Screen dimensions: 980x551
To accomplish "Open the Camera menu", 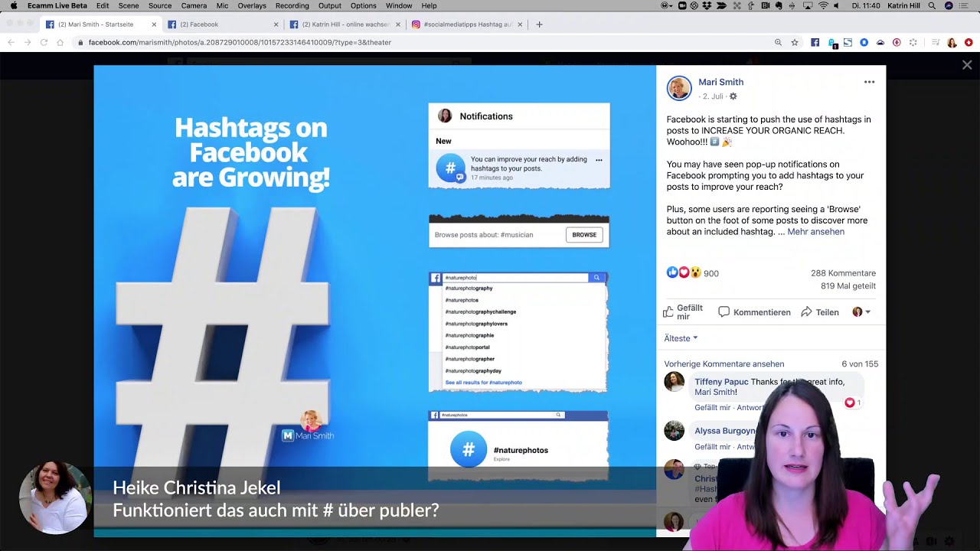I will coord(194,5).
